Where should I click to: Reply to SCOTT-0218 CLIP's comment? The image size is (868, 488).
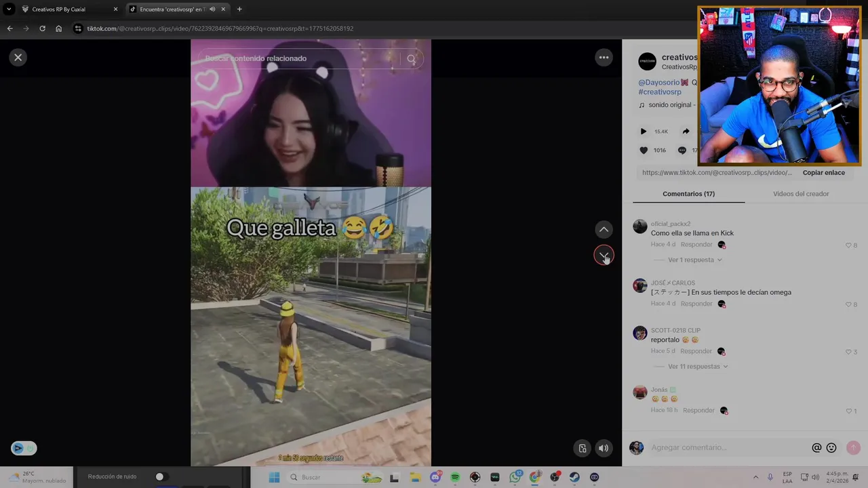[696, 351]
